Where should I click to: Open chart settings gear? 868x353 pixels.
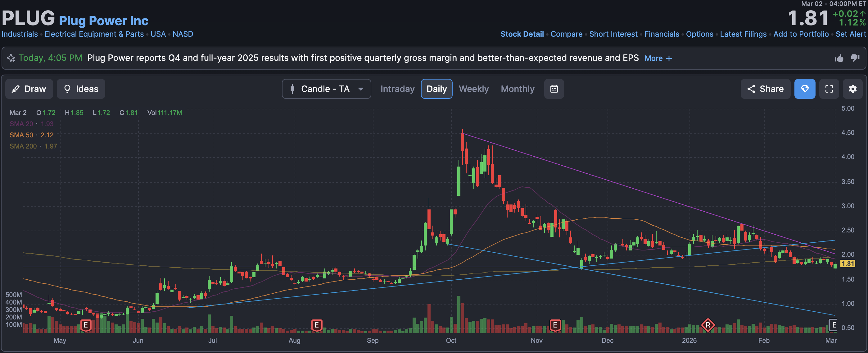(x=852, y=89)
